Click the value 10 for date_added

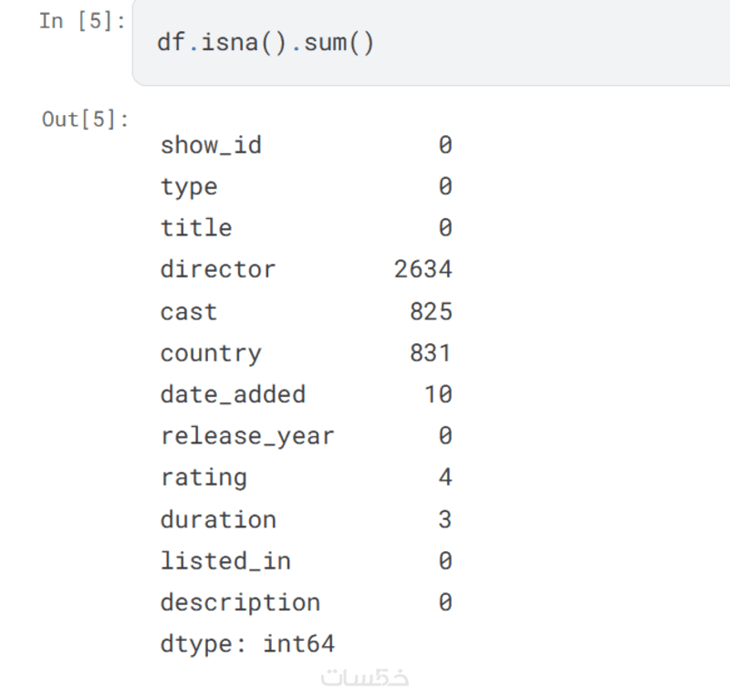pos(439,394)
